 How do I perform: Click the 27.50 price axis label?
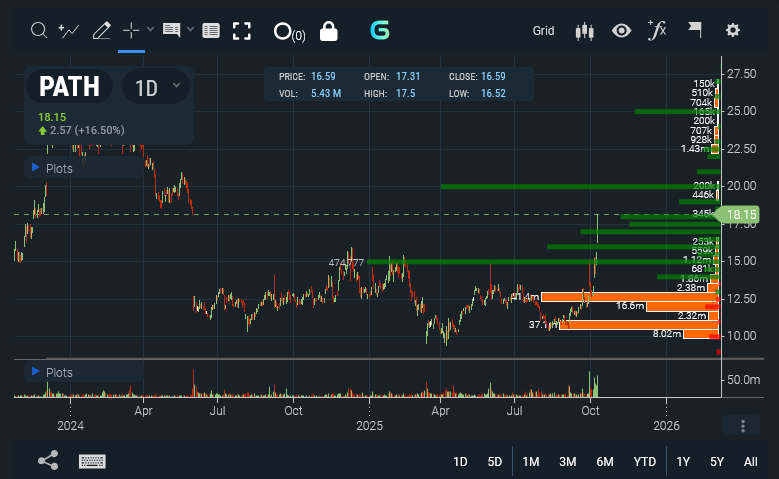[741, 74]
